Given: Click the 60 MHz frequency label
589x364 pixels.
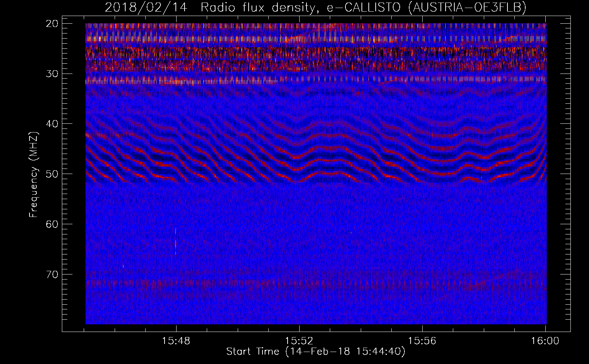Looking at the screenshot, I should pos(52,224).
